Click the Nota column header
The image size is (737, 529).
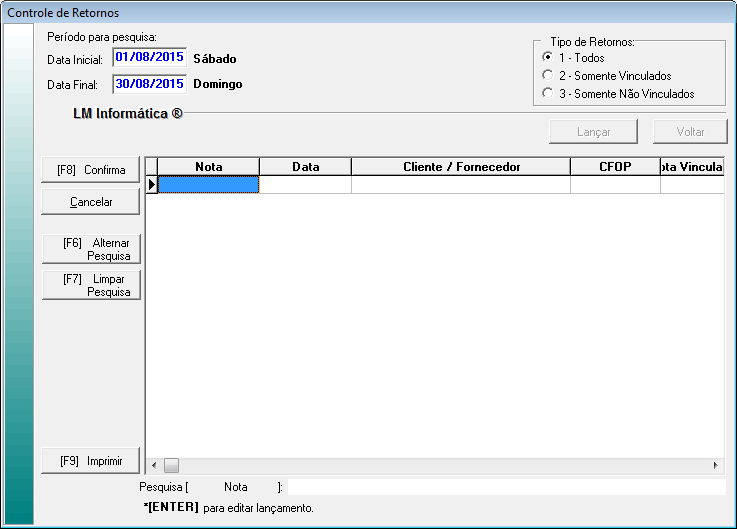click(209, 167)
